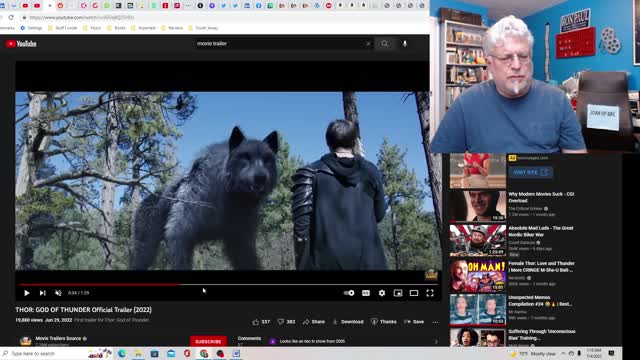Click the magnifier search button
The image size is (640, 360).
pyautogui.click(x=385, y=44)
